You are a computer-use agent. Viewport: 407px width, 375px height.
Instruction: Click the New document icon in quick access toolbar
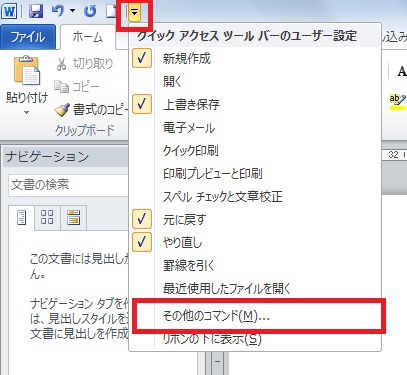pos(112,11)
